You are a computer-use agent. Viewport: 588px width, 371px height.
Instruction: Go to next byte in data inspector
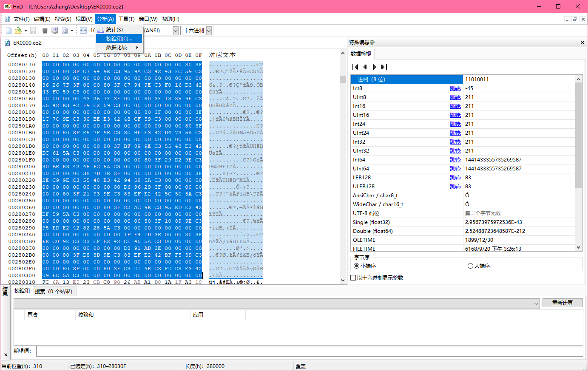tap(375, 67)
